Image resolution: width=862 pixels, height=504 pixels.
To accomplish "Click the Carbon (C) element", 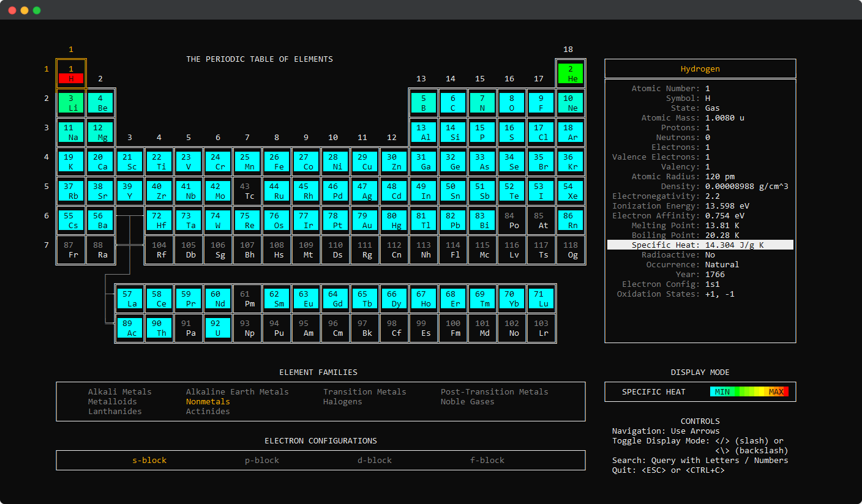I will pos(453,103).
